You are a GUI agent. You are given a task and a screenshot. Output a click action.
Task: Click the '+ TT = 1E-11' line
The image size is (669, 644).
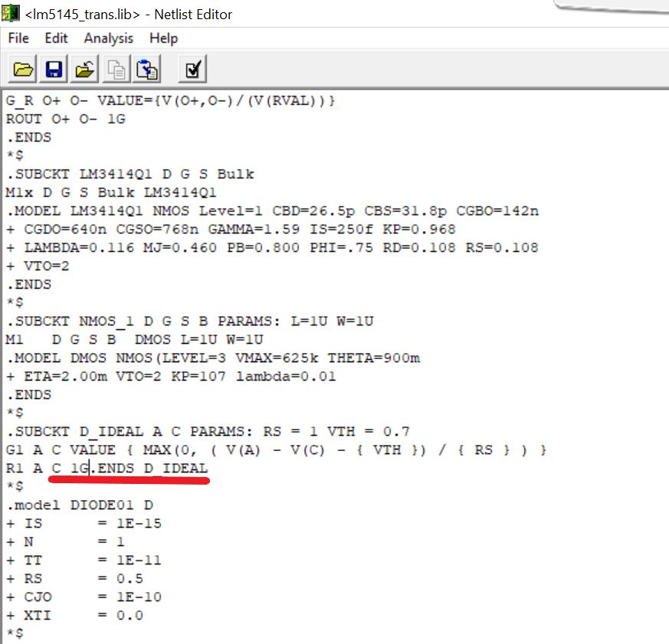(84, 560)
